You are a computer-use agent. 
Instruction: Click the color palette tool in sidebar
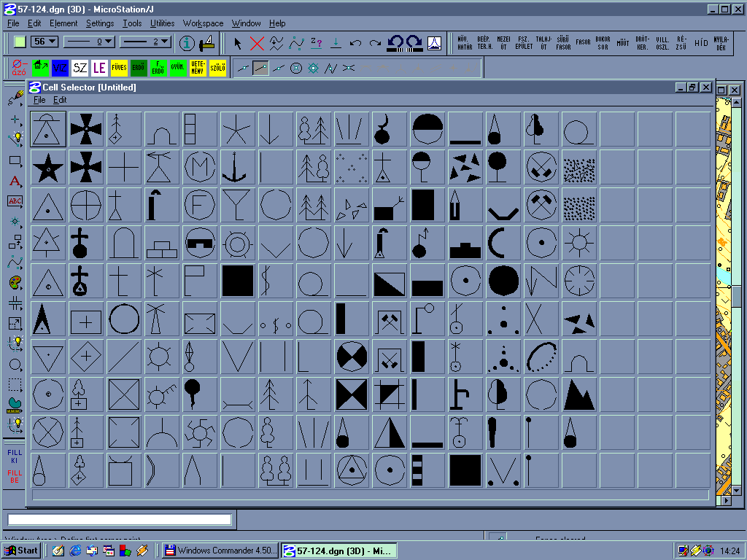point(15,283)
